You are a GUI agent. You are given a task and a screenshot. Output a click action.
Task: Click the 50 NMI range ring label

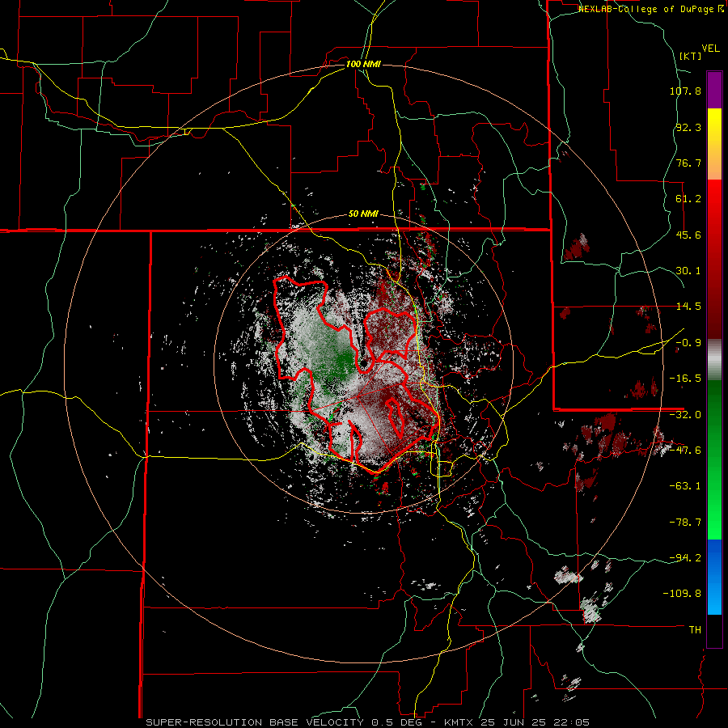click(363, 214)
